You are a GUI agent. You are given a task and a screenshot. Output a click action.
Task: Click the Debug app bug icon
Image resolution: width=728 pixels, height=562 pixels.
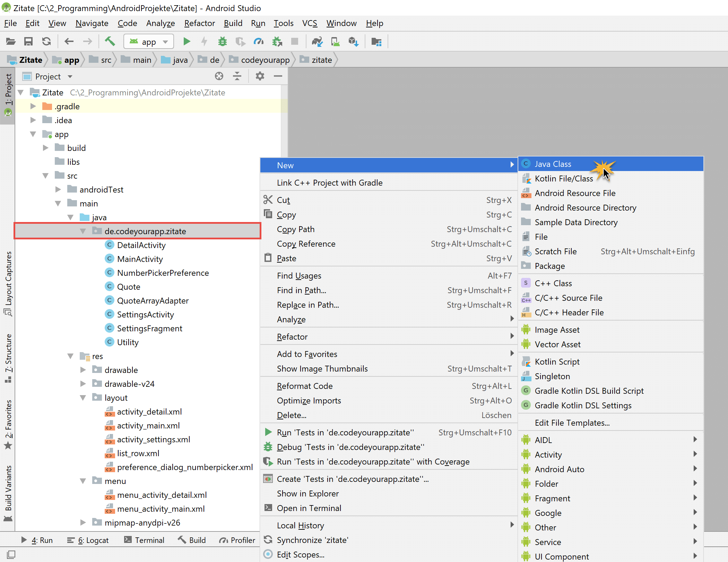click(223, 42)
